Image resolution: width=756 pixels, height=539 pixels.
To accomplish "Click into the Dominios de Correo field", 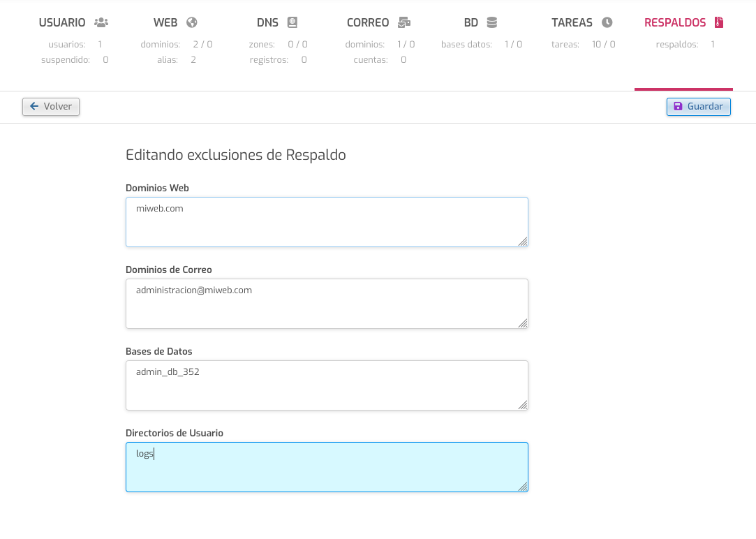I will 327,304.
